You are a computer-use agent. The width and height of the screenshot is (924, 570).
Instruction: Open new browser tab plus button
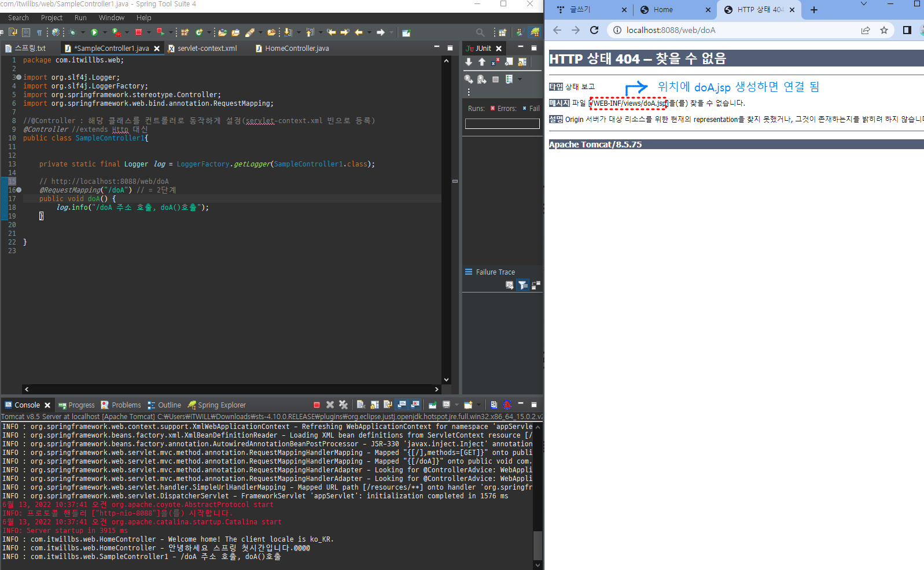click(814, 9)
